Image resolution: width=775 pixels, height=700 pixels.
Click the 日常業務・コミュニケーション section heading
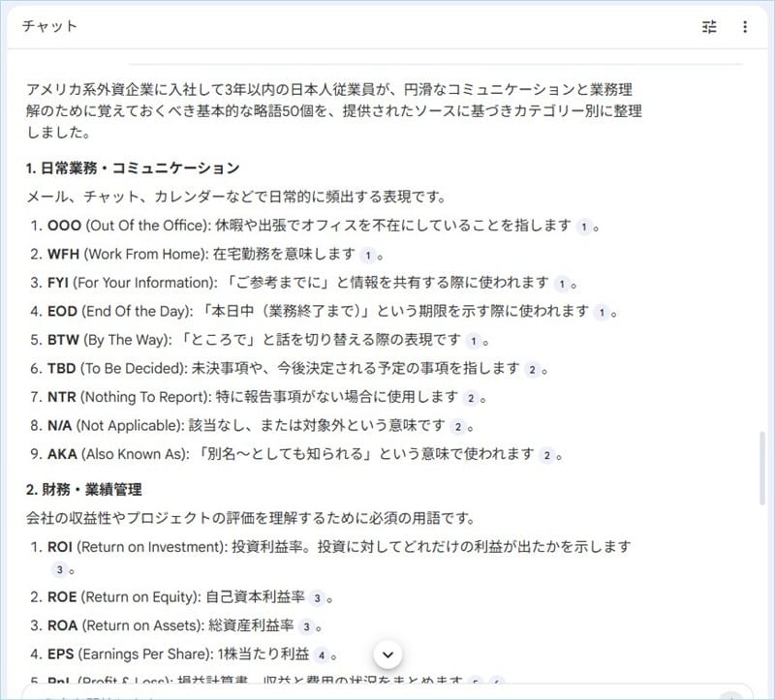pos(133,168)
